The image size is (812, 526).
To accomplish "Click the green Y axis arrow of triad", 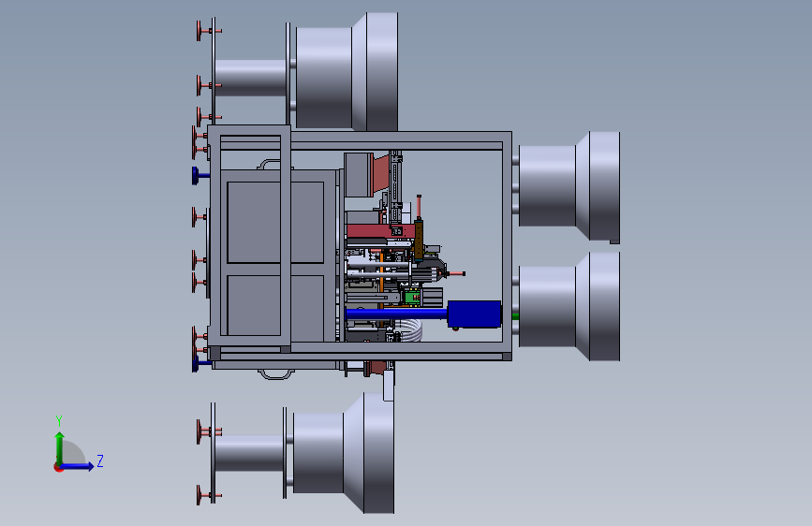I will (60, 447).
